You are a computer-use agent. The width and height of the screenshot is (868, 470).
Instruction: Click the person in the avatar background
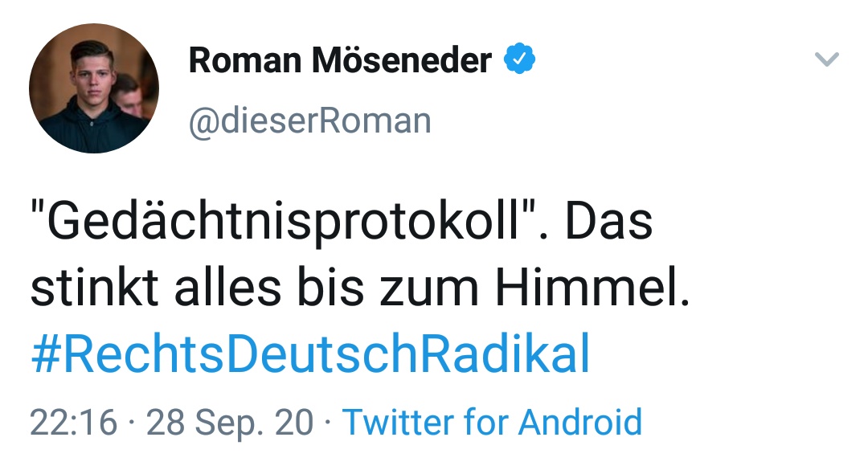pyautogui.click(x=129, y=97)
